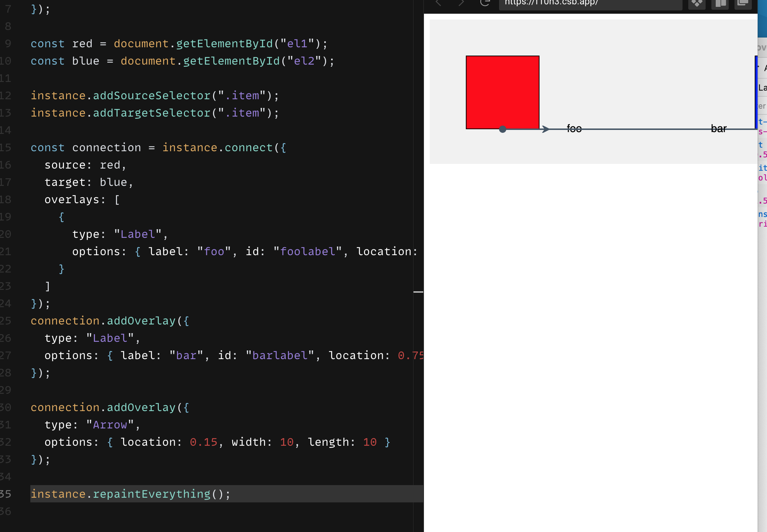
Task: Click line number 35 in the gutter
Action: point(6,494)
